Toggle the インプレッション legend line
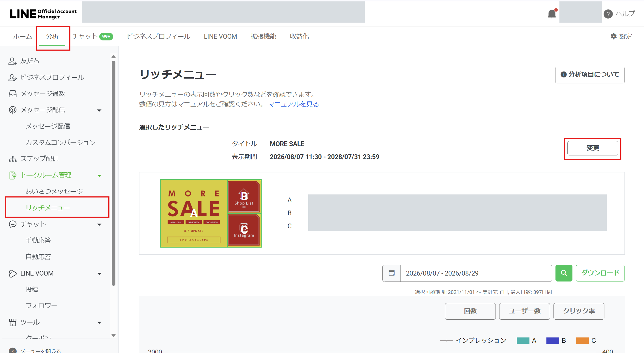Image resolution: width=644 pixels, height=353 pixels. (473, 341)
